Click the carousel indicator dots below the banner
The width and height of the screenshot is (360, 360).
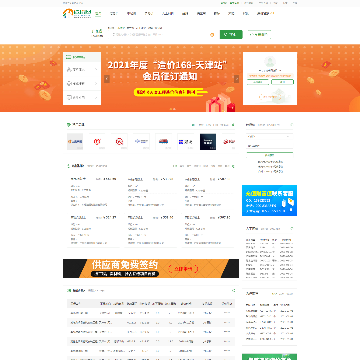pos(172,109)
